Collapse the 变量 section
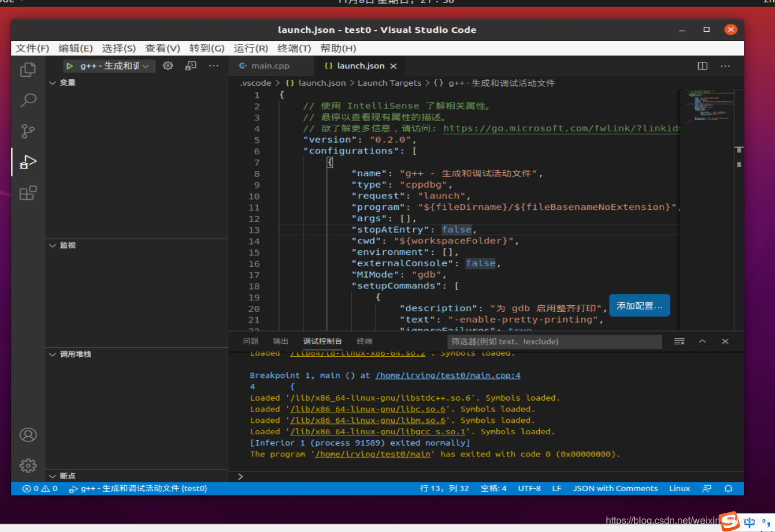This screenshot has width=775, height=532. [x=53, y=83]
